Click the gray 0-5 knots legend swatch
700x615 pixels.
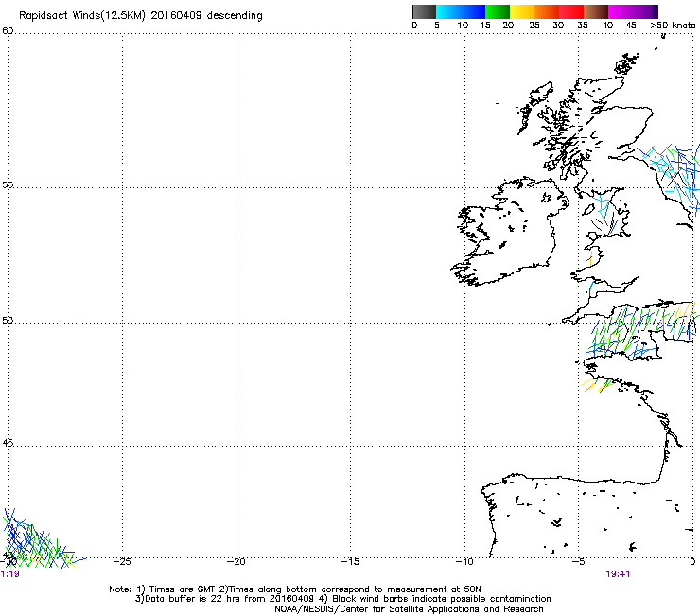point(424,12)
